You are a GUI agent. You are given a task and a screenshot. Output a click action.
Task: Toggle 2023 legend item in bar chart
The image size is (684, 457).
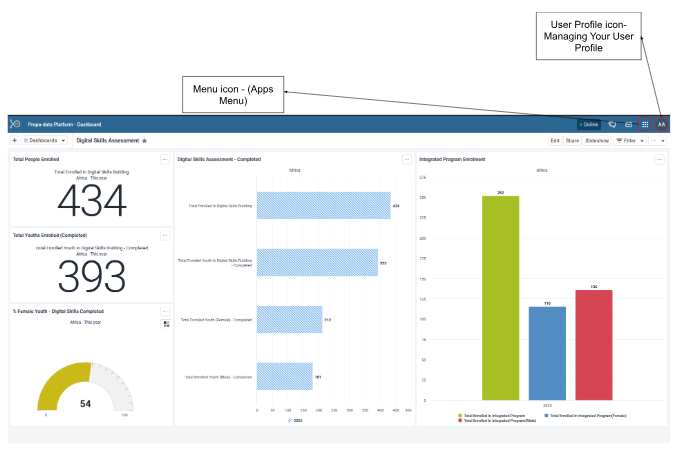pyautogui.click(x=295, y=420)
